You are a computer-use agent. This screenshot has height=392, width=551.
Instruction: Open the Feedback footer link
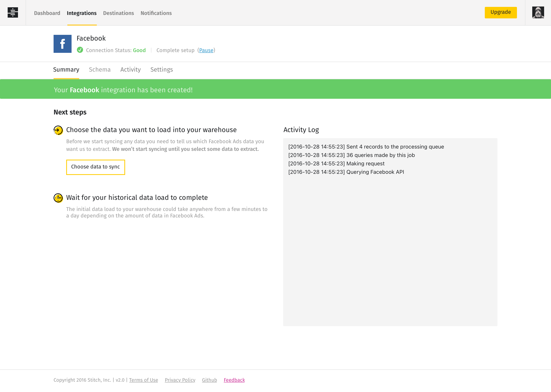point(234,380)
